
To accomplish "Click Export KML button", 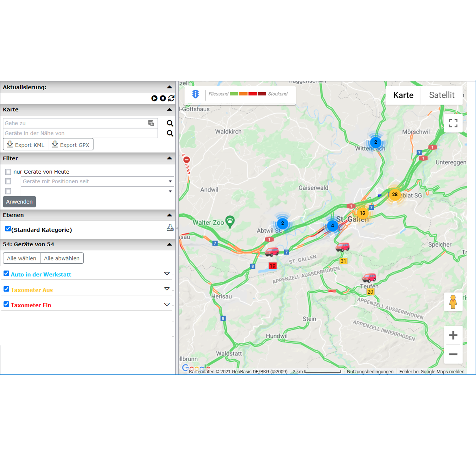I will (x=25, y=144).
